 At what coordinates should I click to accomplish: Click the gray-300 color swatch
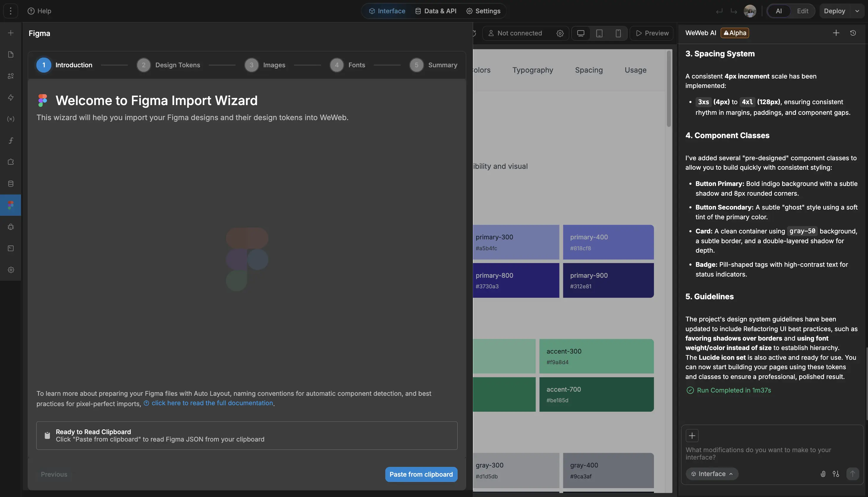pos(516,470)
